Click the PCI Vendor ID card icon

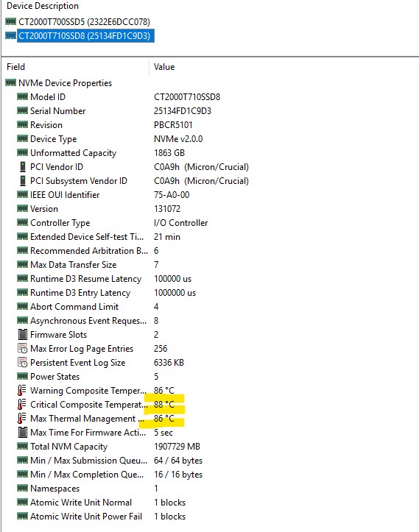tap(22, 167)
